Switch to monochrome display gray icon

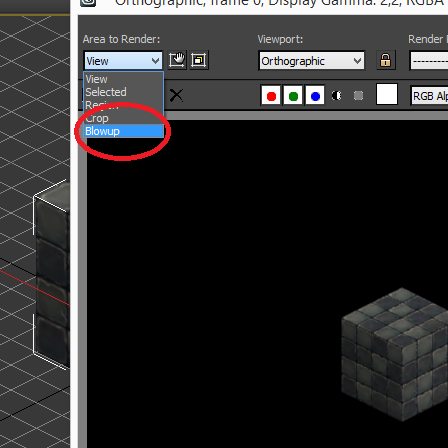358,96
